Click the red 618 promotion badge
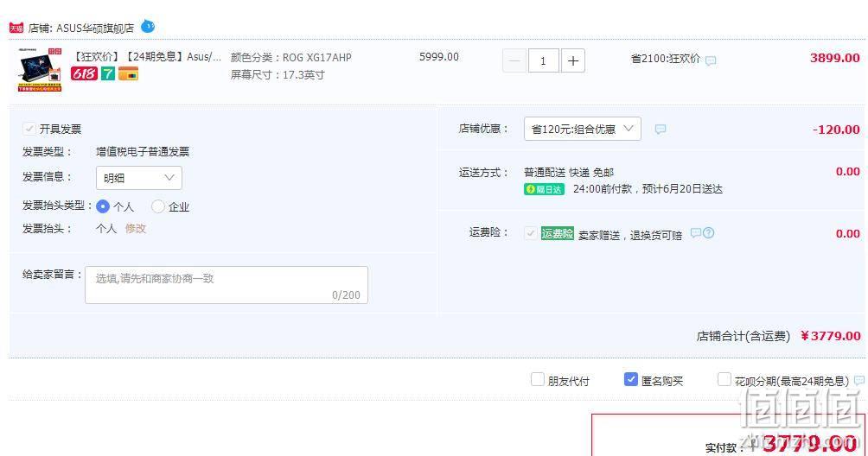The height and width of the screenshot is (456, 868). click(84, 73)
